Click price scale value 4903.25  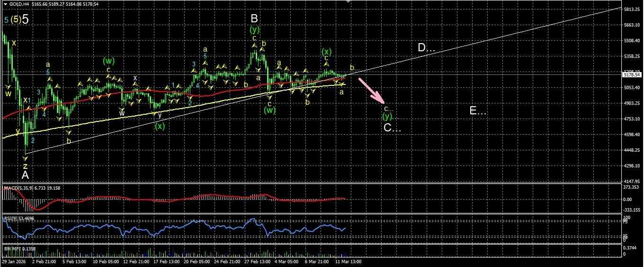pos(632,103)
